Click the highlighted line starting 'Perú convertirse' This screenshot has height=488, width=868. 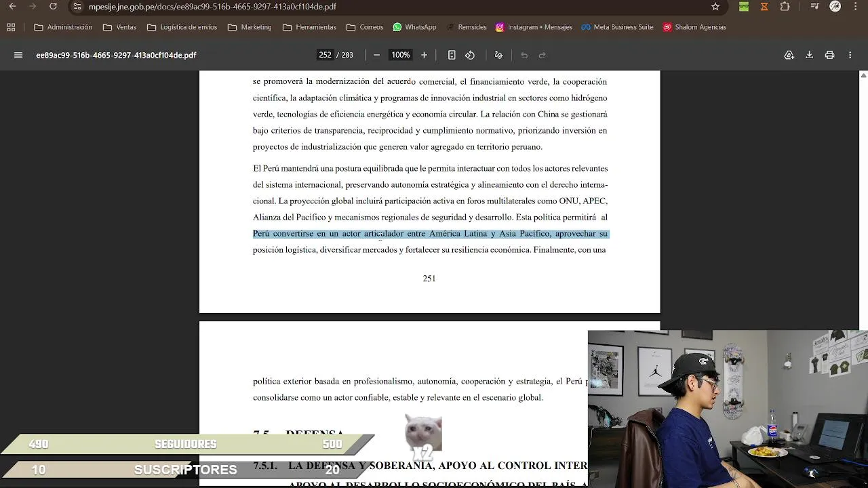431,234
